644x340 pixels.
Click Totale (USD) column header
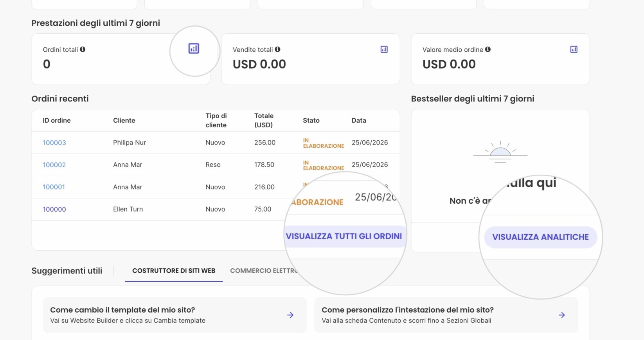[x=264, y=121]
